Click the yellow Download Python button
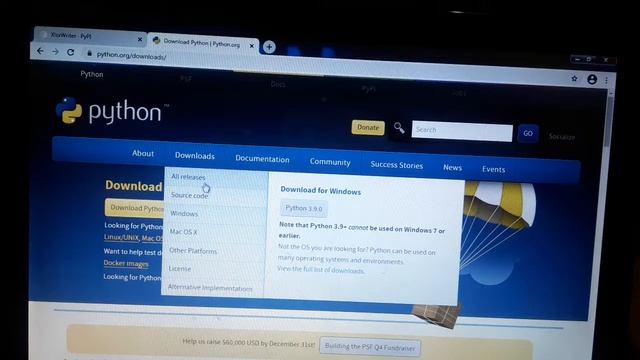Viewport: 640px width, 360px height. [134, 208]
